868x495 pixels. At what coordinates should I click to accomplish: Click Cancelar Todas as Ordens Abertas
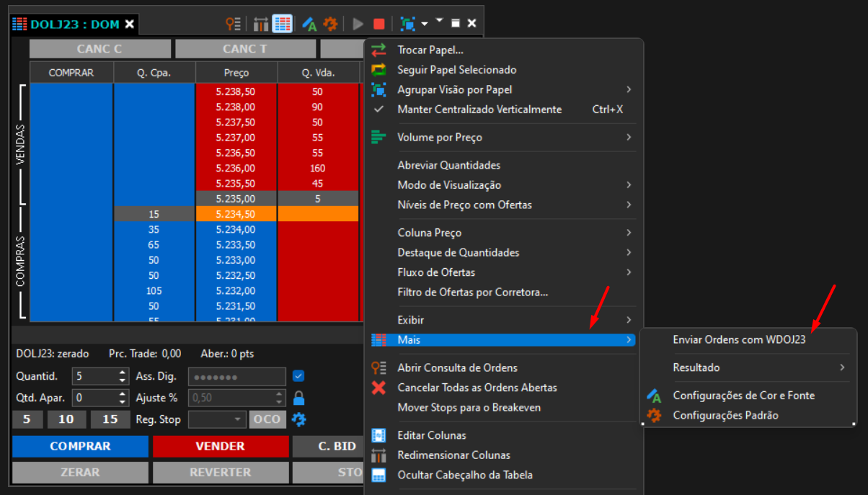pyautogui.click(x=502, y=388)
